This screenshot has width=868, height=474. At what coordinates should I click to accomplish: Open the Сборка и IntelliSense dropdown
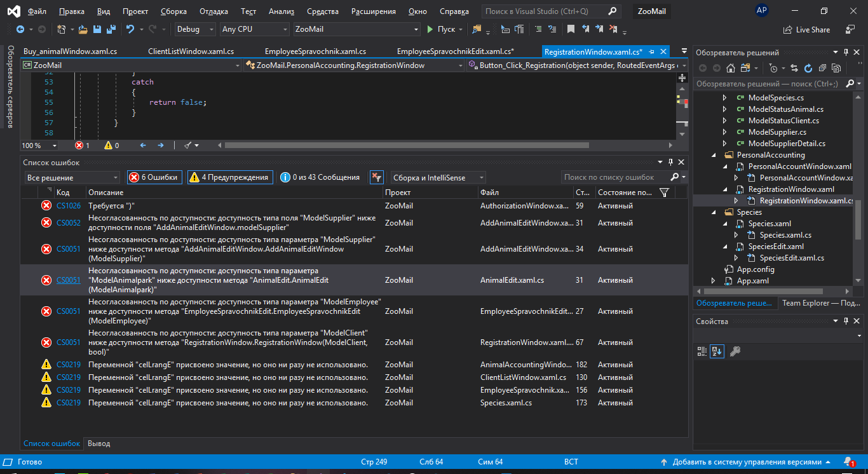point(438,177)
